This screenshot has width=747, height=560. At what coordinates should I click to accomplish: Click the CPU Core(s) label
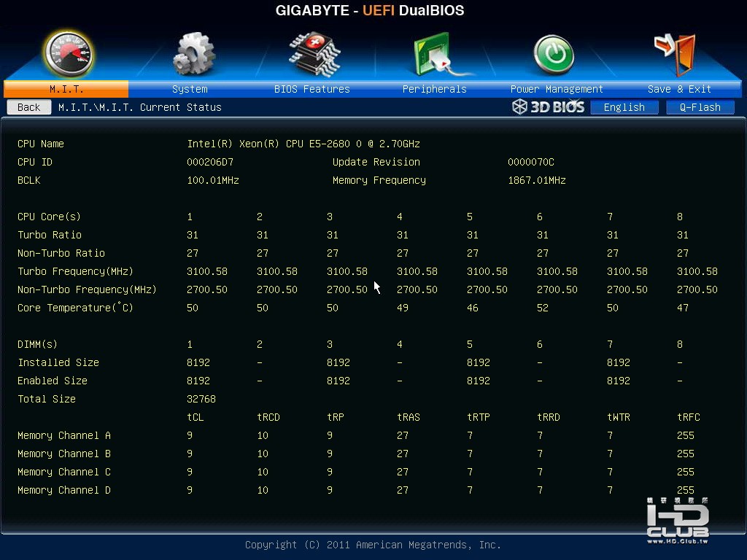[x=49, y=217]
